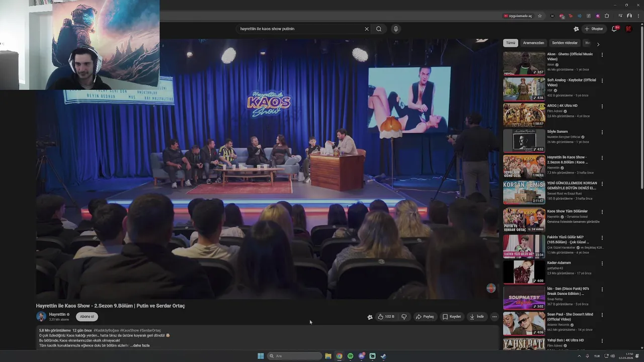Open Kaos Show Tüm Bölümler playlist thumbnail
644x362 pixels.
(x=524, y=220)
